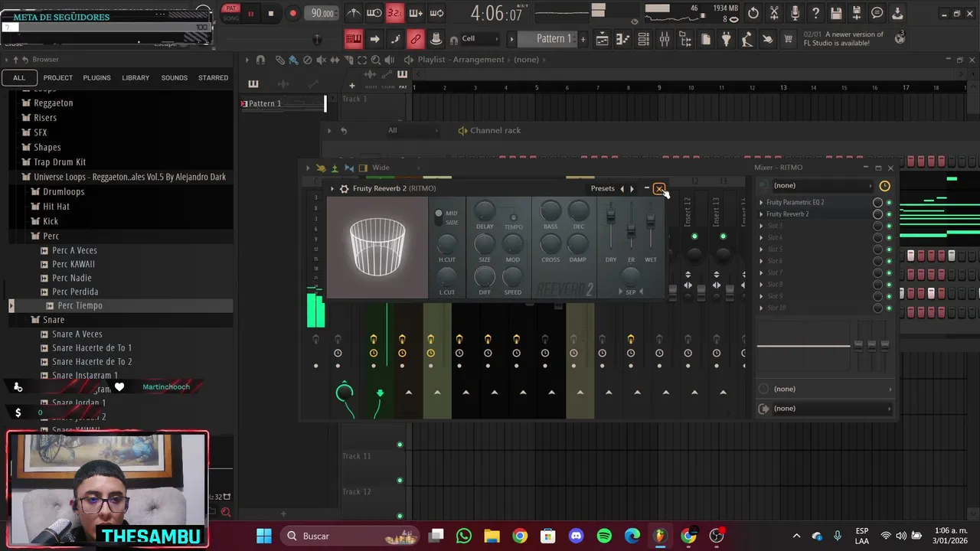Click the DELAY knob in Reeverb 2
Image resolution: width=980 pixels, height=551 pixels.
point(485,210)
